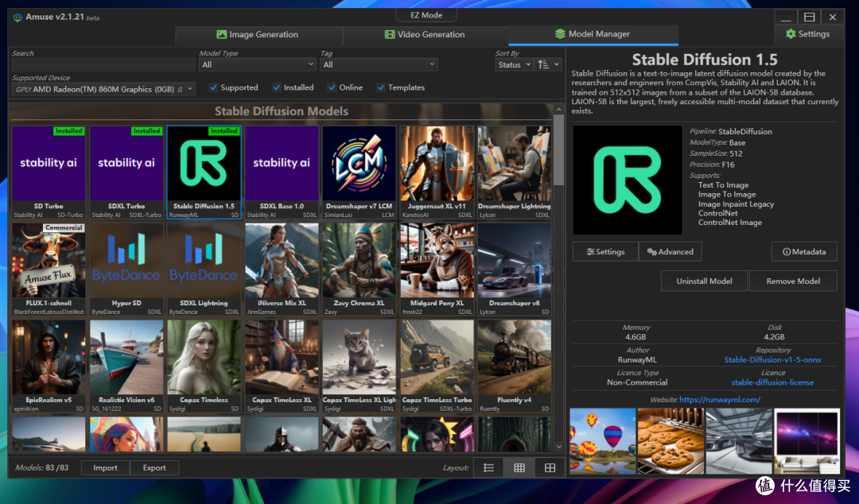Click the Metadata info button
The height and width of the screenshot is (504, 859).
coord(803,251)
